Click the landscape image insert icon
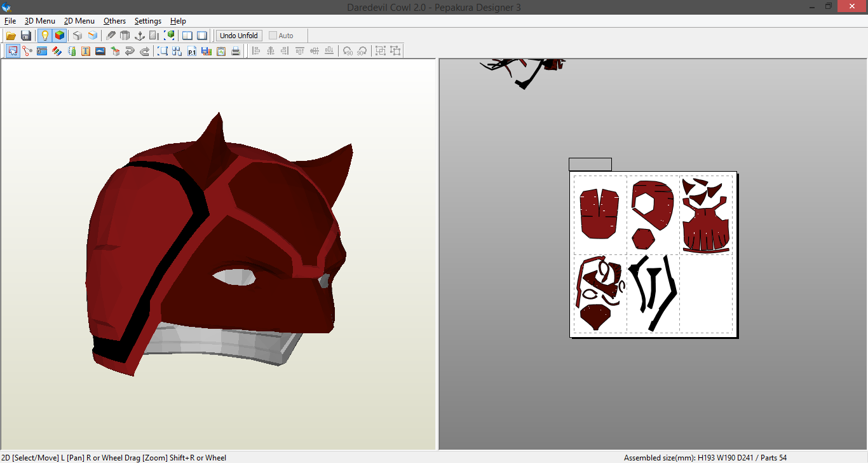 point(100,51)
